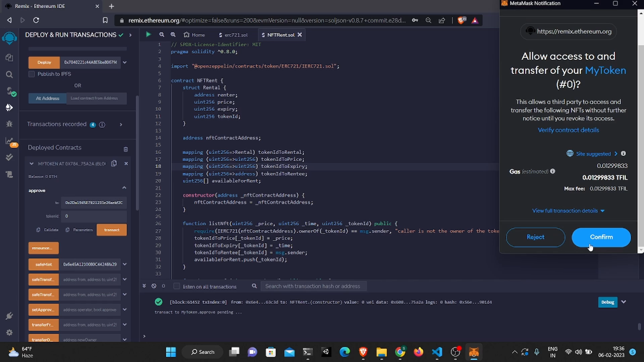Expand the Transactions recorded section
The image size is (644, 362).
point(121,125)
